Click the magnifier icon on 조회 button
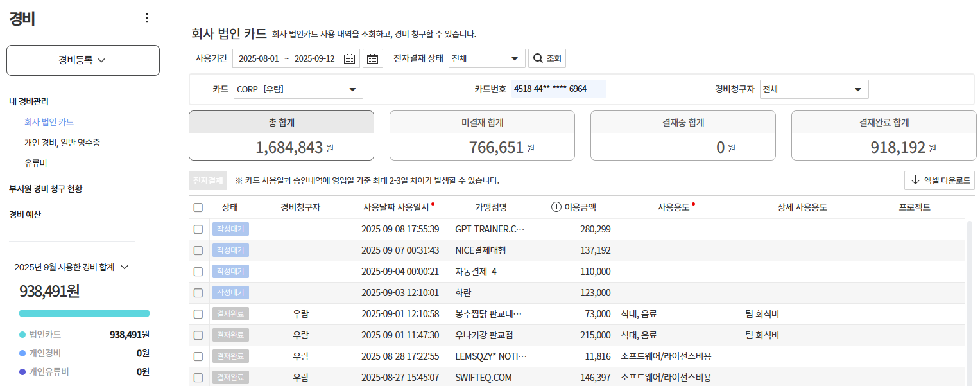This screenshot has height=386, width=980. tap(537, 58)
